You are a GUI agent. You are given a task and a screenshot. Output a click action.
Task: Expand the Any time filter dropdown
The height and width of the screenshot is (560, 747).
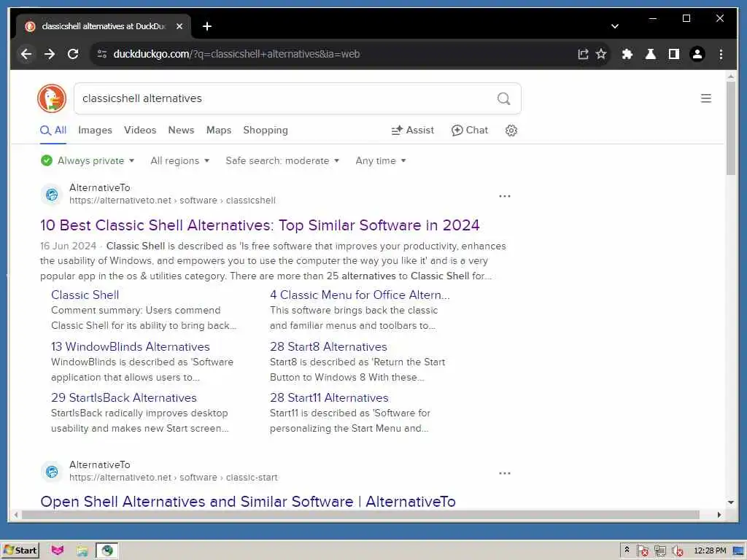coord(381,161)
